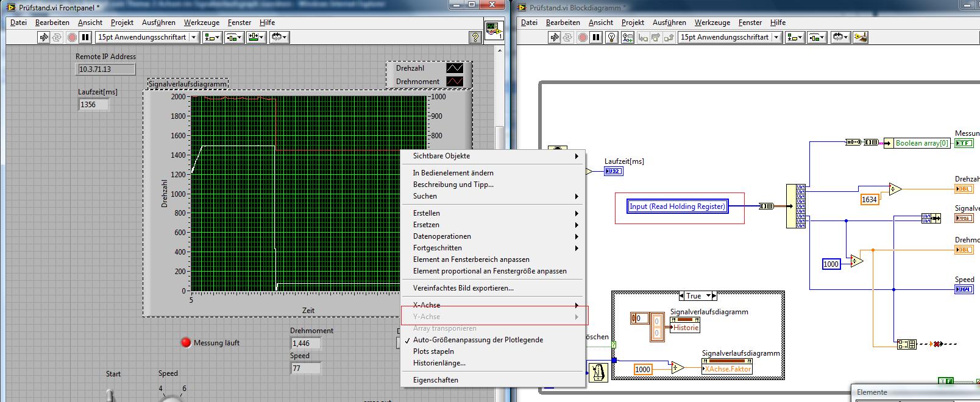The height and width of the screenshot is (402, 980).
Task: Toggle the Messung läuft red LED indicator
Action: coord(186,343)
